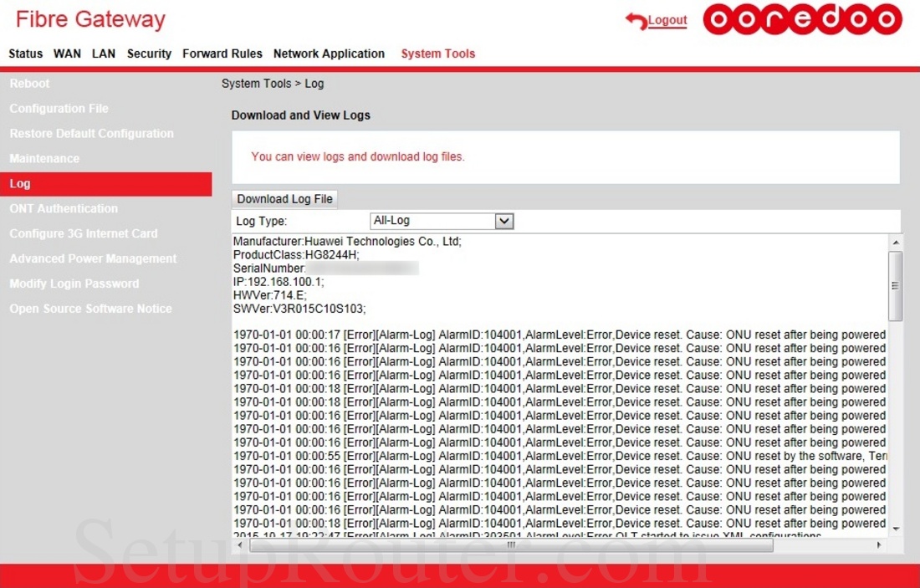Open Advanced Power Management settings
The width and height of the screenshot is (920, 588).
pos(93,258)
